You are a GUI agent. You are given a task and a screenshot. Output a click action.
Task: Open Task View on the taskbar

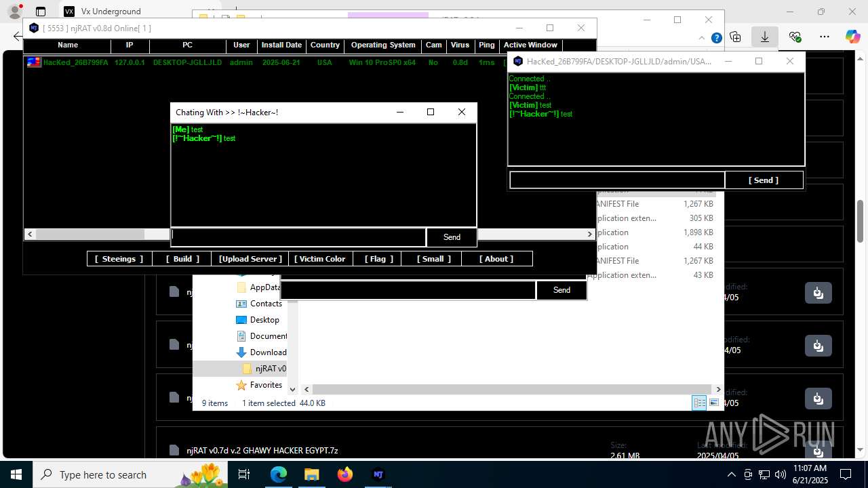(x=245, y=474)
